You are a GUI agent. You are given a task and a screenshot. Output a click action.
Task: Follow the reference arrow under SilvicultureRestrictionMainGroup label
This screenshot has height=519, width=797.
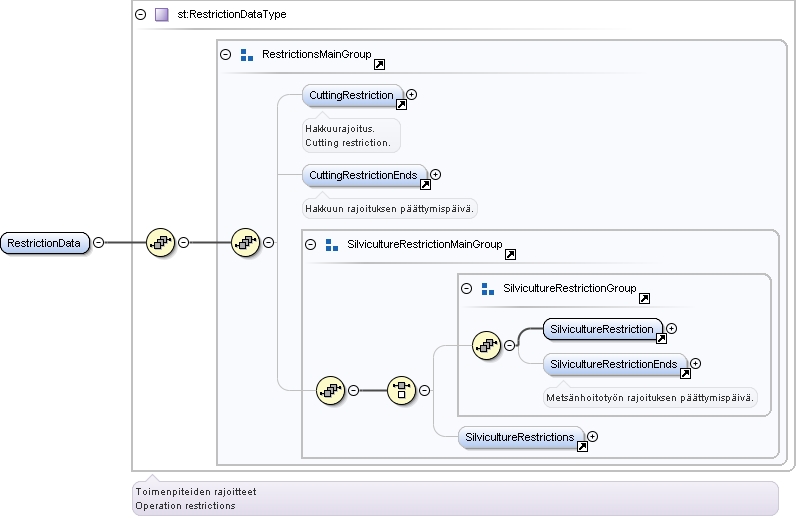(x=510, y=255)
